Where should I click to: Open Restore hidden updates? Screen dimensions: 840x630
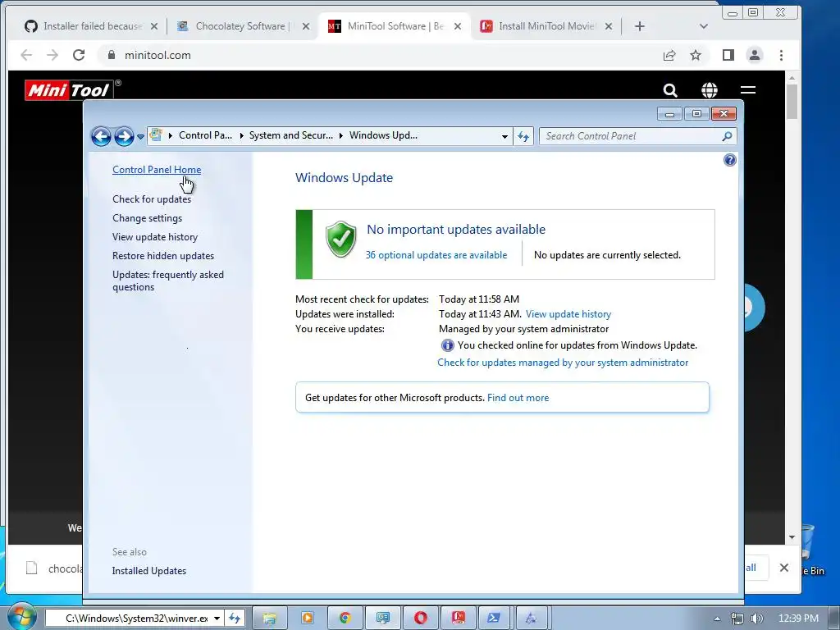point(163,256)
